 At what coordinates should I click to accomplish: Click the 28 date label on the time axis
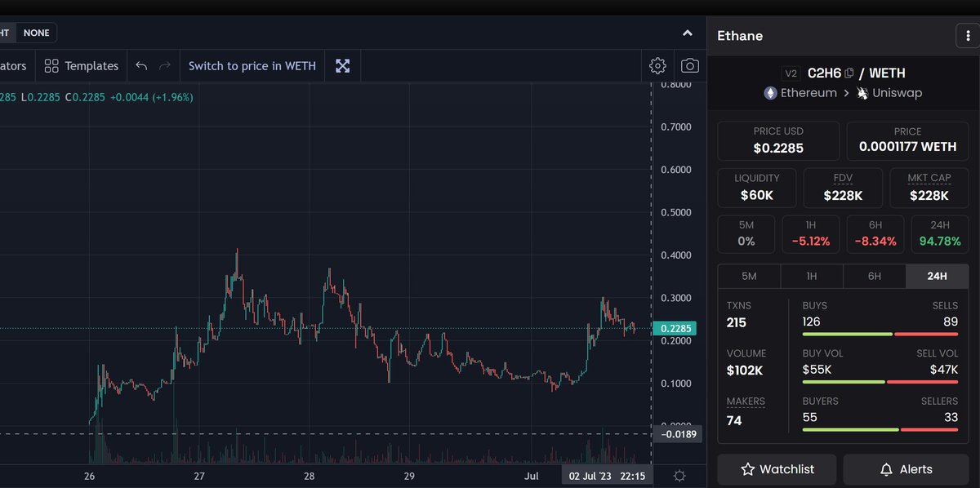point(309,476)
